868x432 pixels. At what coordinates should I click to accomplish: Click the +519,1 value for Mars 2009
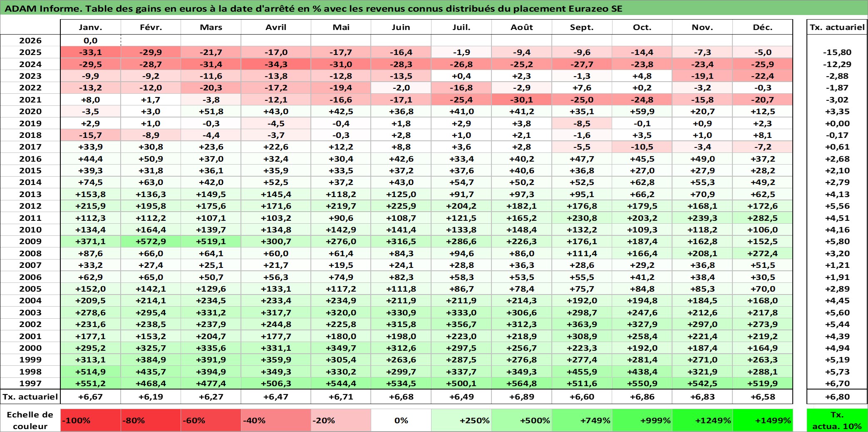pyautogui.click(x=211, y=241)
